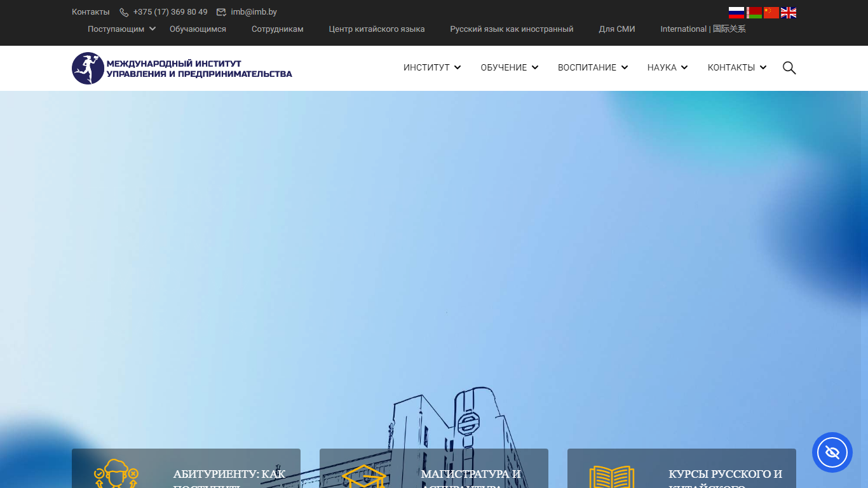
Task: Expand the Поступающим dropdown arrow
Action: 153,29
